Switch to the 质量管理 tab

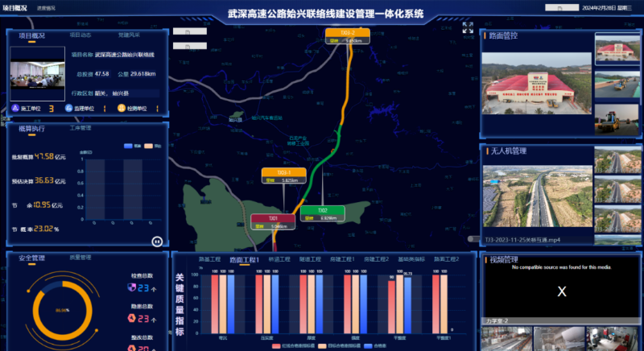(80, 258)
